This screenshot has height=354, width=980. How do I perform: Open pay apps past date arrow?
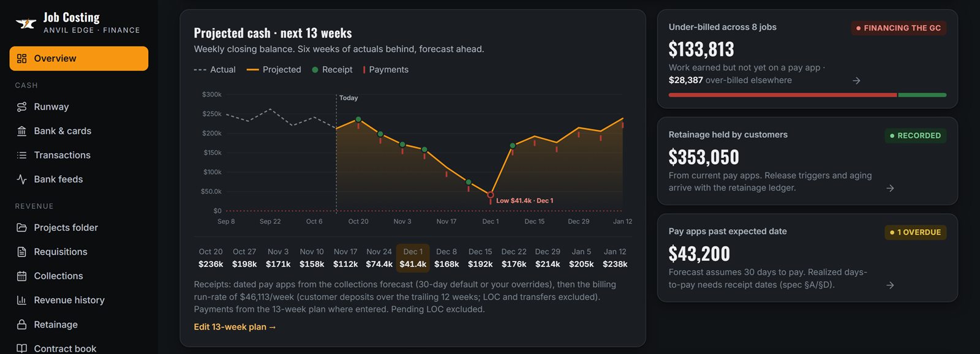pos(890,285)
